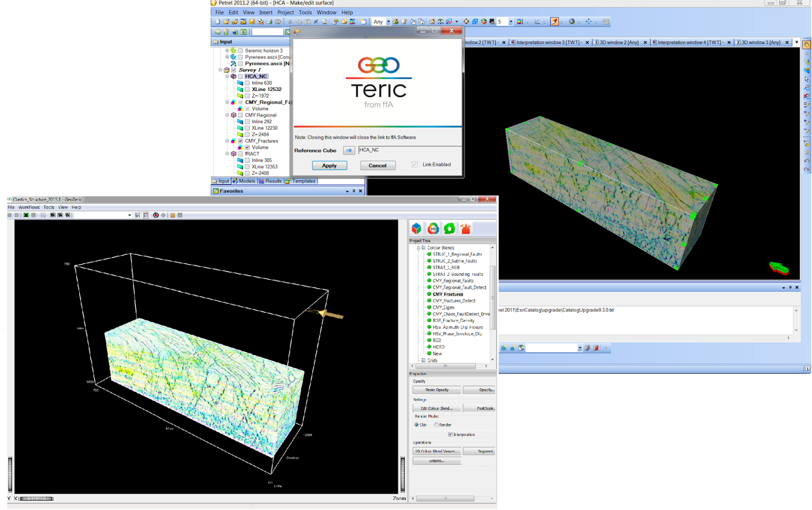Open the HD Frequency Decomposition tool icon

pyautogui.click(x=433, y=229)
